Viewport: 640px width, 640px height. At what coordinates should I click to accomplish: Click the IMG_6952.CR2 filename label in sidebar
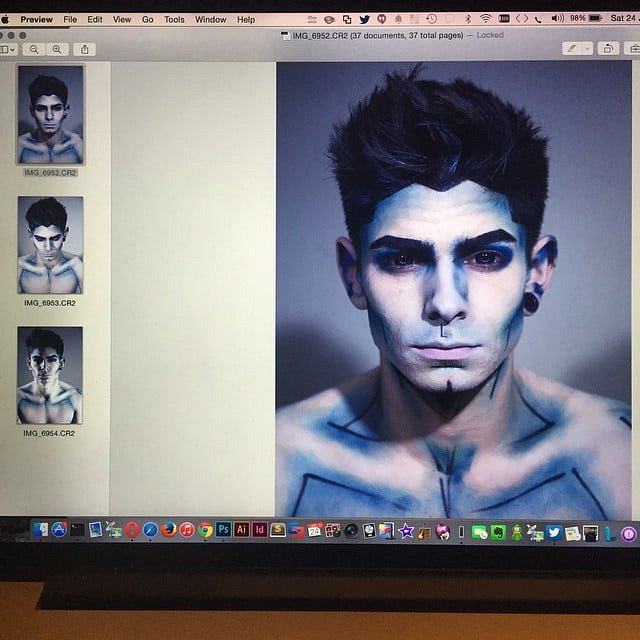coord(50,173)
